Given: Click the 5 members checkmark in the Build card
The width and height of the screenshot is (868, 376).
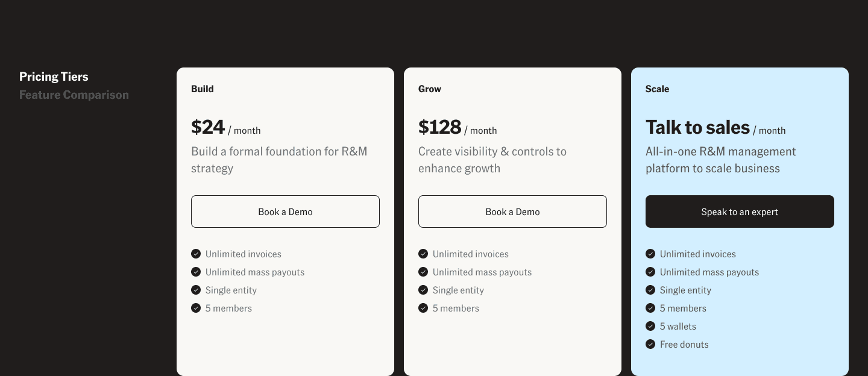Looking at the screenshot, I should [x=196, y=308].
